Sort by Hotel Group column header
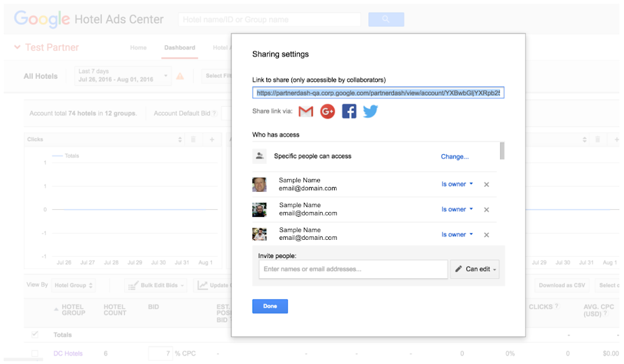This screenshot has width=624, height=364. coord(73,310)
